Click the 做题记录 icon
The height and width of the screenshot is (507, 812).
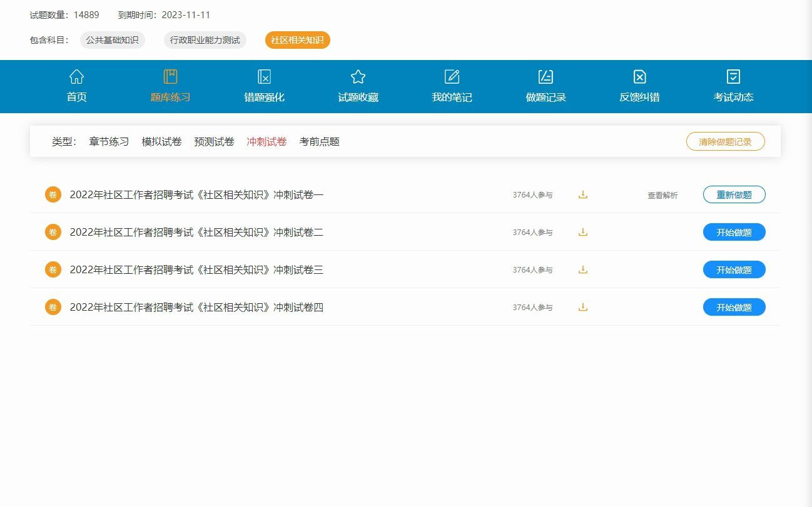tap(546, 77)
